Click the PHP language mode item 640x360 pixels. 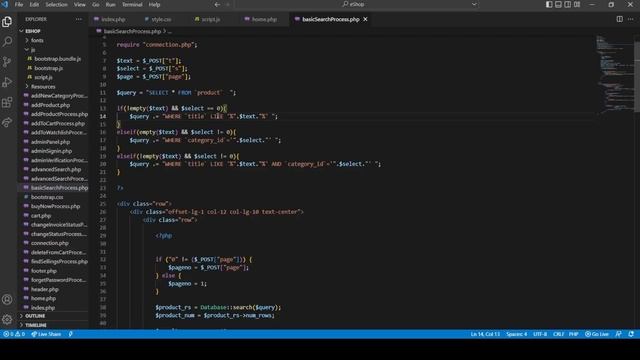click(573, 334)
